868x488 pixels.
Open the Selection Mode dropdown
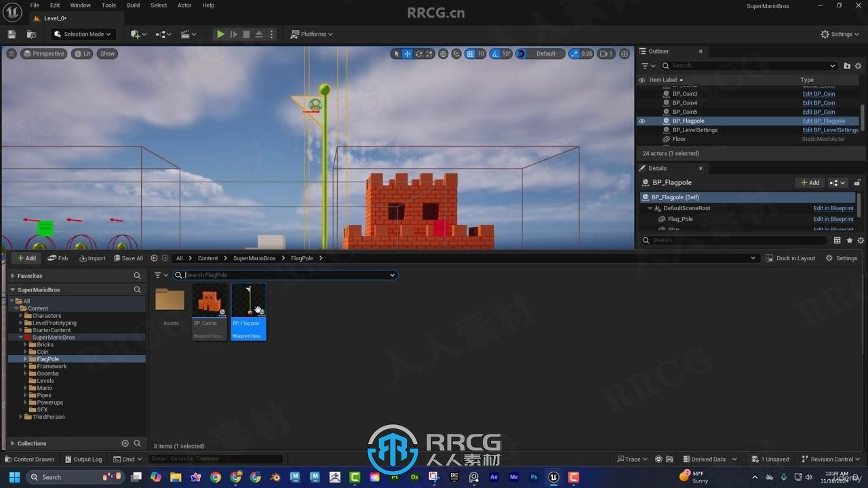click(83, 34)
